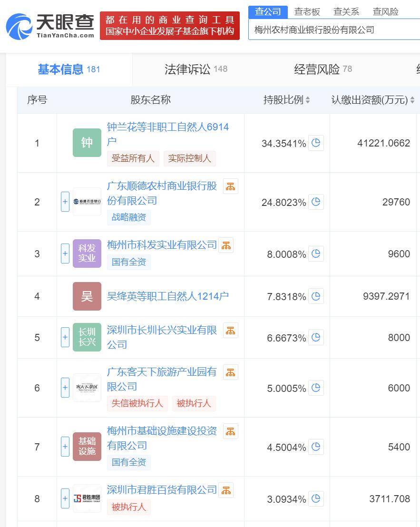The image size is (420, 527).
Task: Expand row 3 梅州市科发实业 shareholder details
Action: (65, 254)
